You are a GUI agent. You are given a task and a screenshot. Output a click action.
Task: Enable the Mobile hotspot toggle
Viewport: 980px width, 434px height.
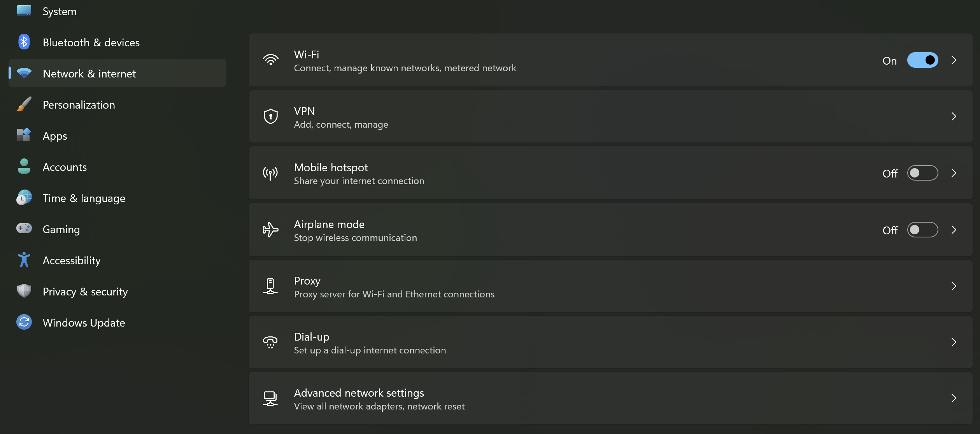coord(922,173)
